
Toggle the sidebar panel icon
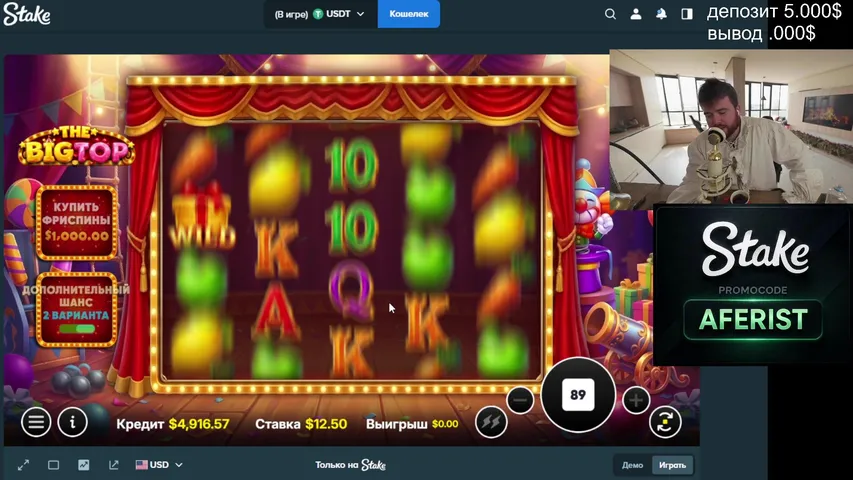(687, 14)
